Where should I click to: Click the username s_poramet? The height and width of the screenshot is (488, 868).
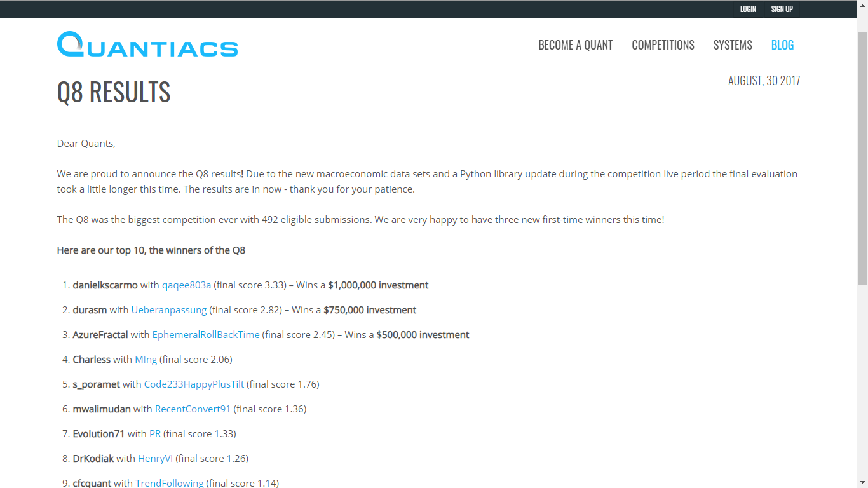[x=96, y=384]
